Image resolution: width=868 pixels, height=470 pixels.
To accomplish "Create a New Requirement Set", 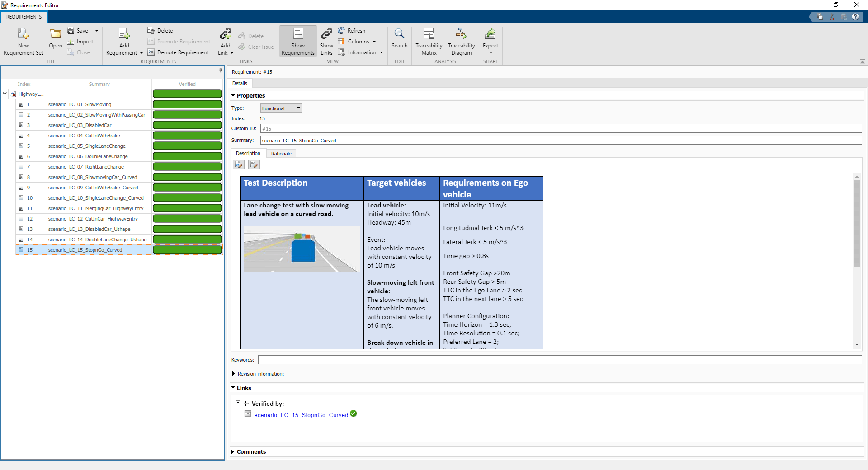I will pyautogui.click(x=23, y=41).
